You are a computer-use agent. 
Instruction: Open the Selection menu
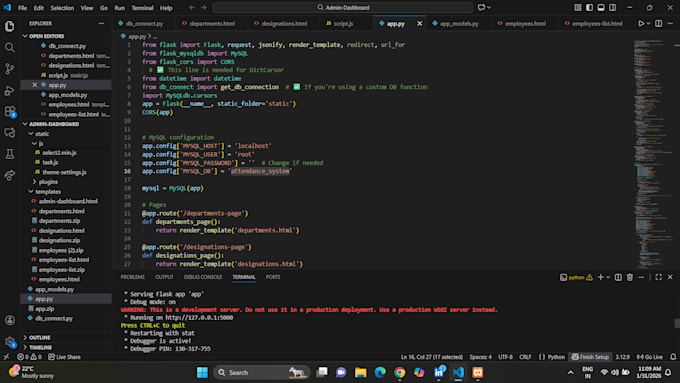tap(62, 8)
